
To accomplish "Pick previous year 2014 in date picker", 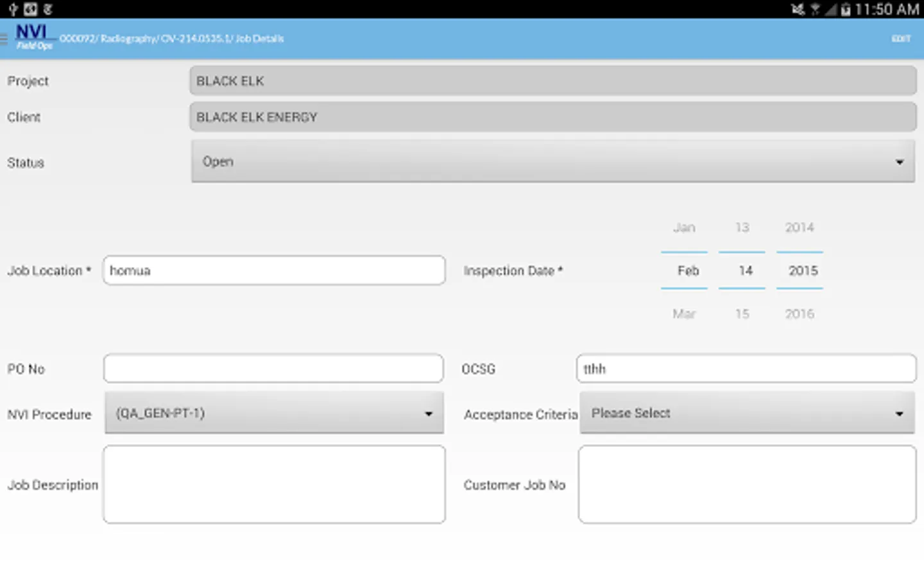I will [800, 227].
